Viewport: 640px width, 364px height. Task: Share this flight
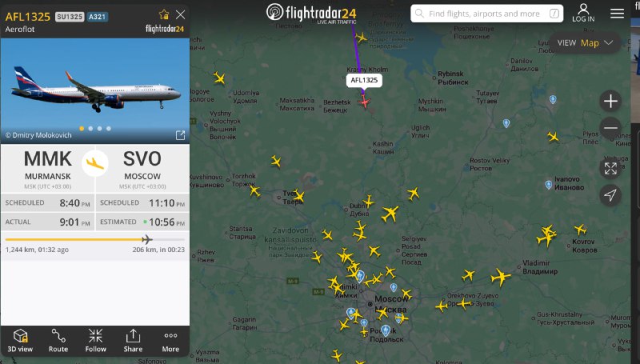[133, 340]
